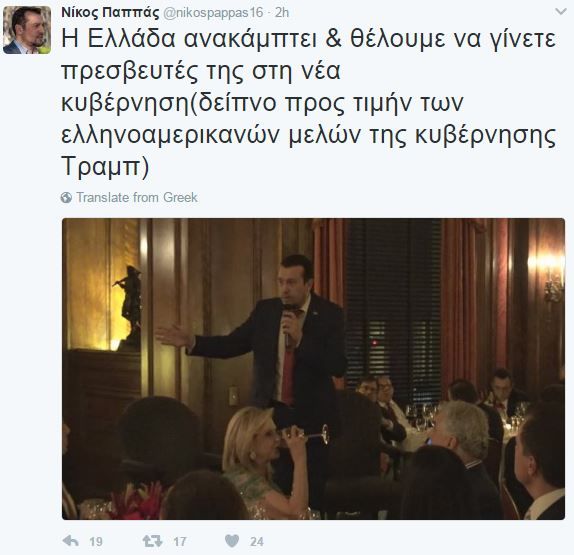Like the tweet with the heart icon
This screenshot has width=574, height=555.
pos(232,541)
